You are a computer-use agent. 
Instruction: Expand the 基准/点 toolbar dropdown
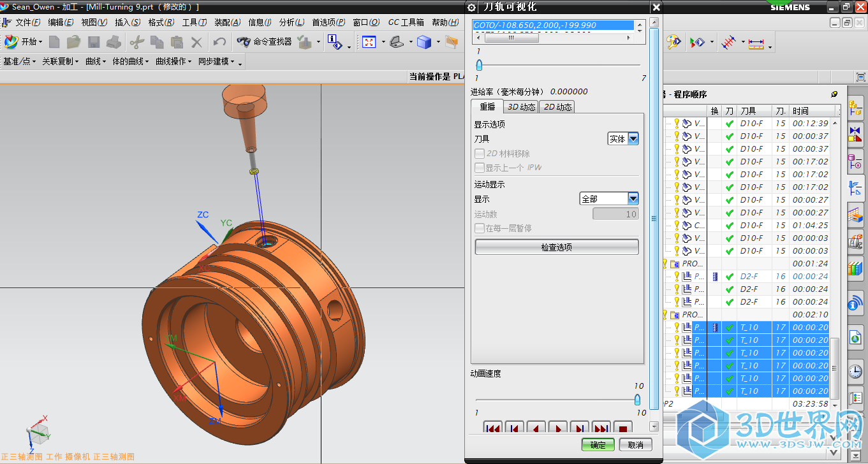(x=18, y=62)
